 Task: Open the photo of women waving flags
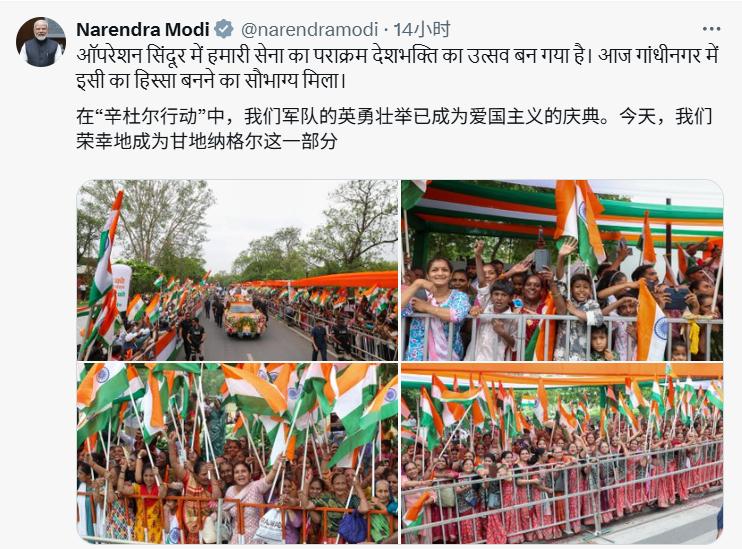(237, 453)
